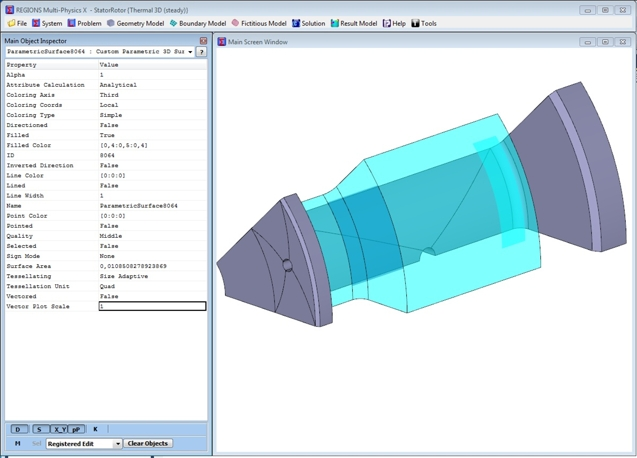
Task: Toggle the D mode button
Action: [19, 429]
